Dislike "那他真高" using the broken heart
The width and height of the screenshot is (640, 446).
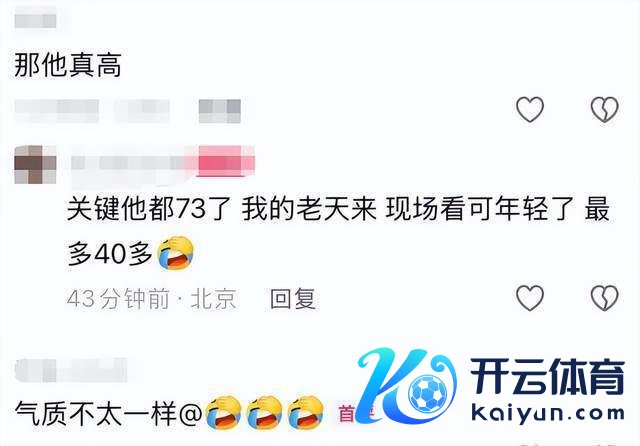[x=604, y=109]
